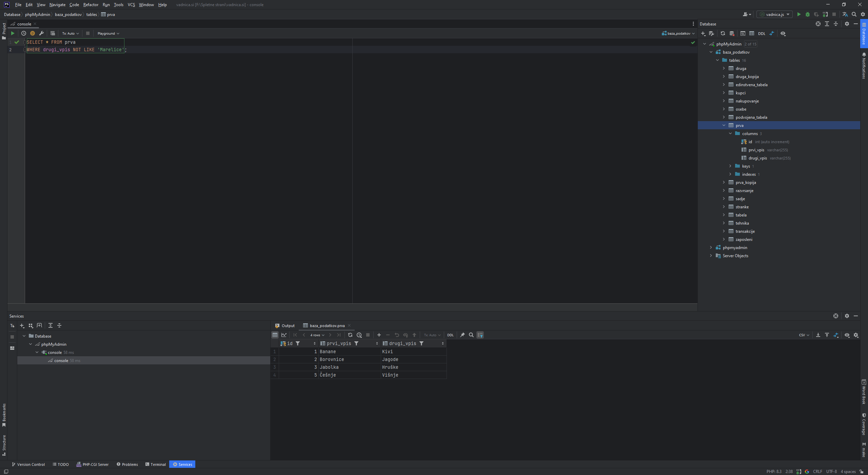Click the filter icon on drugi_vpis column
The height and width of the screenshot is (475, 868).
click(x=421, y=343)
